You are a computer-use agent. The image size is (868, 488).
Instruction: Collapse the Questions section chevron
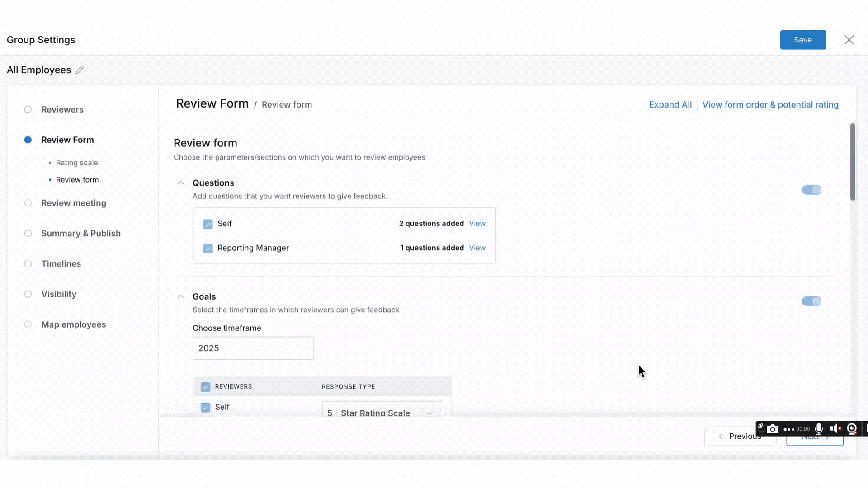click(181, 183)
